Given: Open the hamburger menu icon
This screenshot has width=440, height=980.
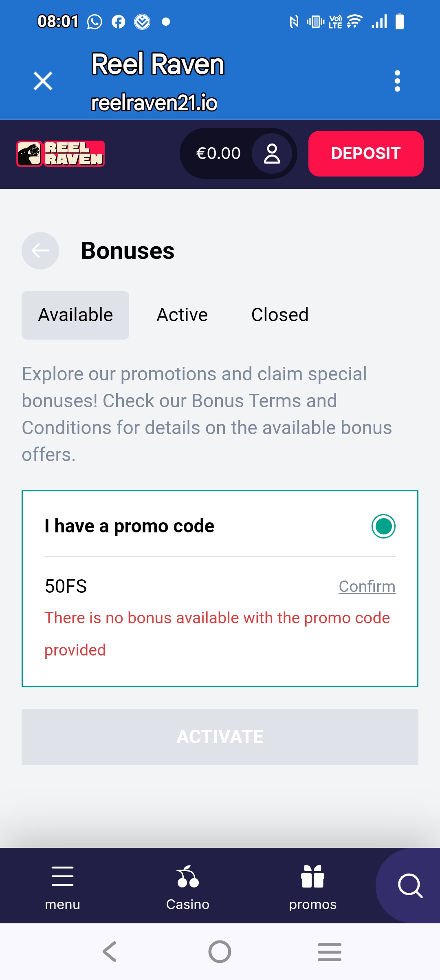Looking at the screenshot, I should [63, 876].
